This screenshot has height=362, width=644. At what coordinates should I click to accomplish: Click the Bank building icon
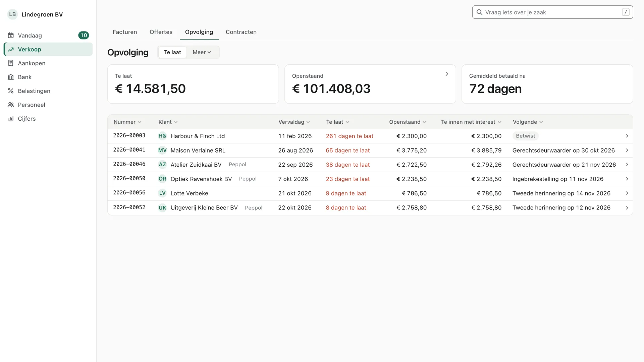click(x=11, y=77)
